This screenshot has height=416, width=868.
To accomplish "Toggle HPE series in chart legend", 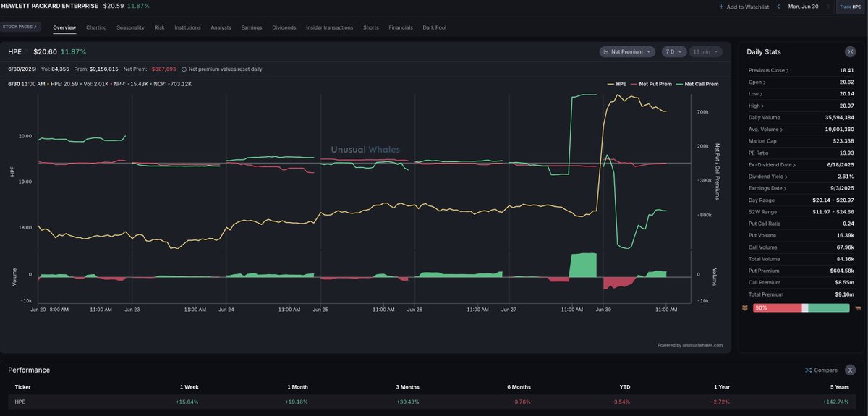I will click(616, 84).
